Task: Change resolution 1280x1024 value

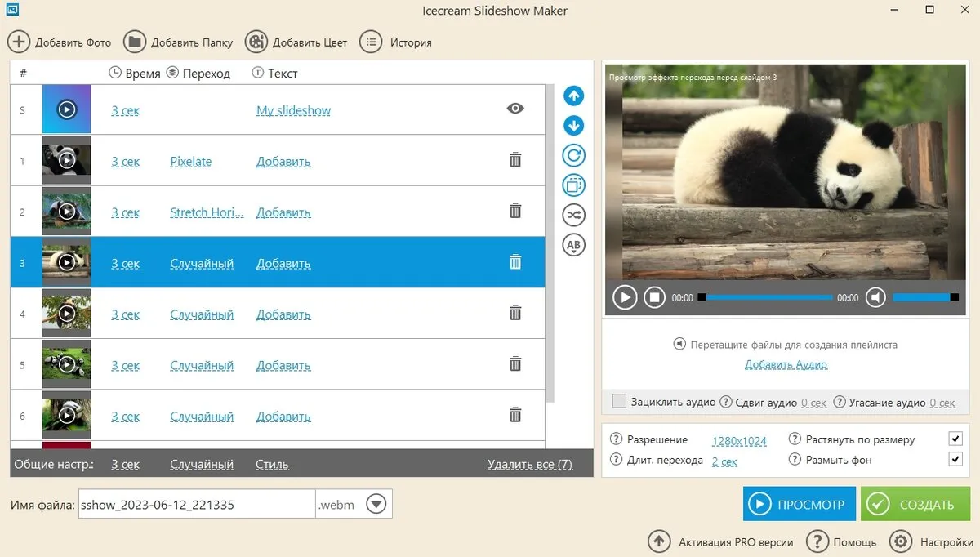Action: [739, 441]
